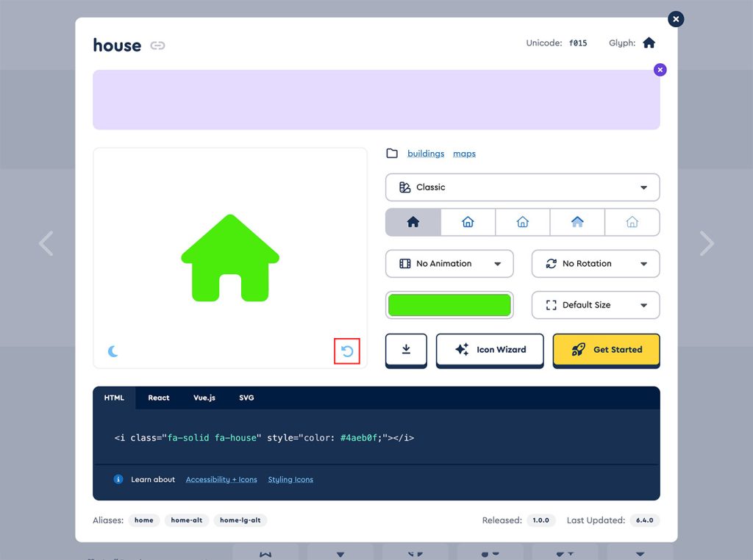This screenshot has width=753, height=560.
Task: Go to next icon with right arrow
Action: tap(707, 243)
